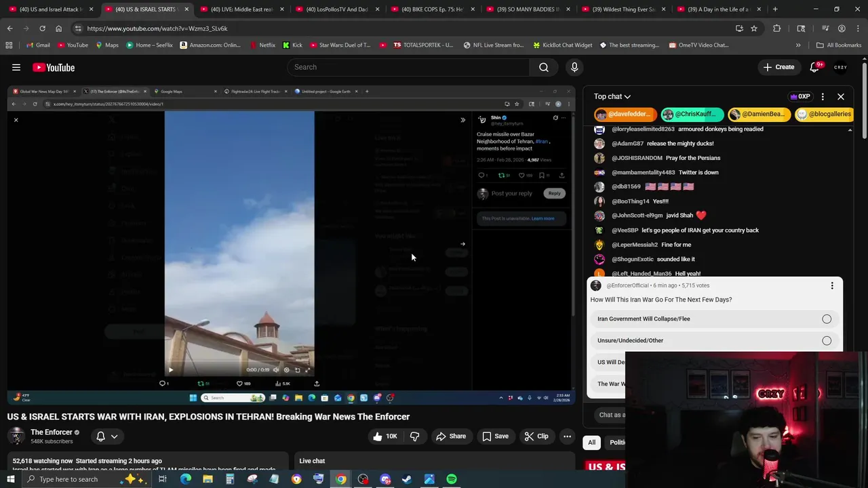Image resolution: width=868 pixels, height=488 pixels.
Task: Open Chrome media controls icon
Action: [x=825, y=28]
